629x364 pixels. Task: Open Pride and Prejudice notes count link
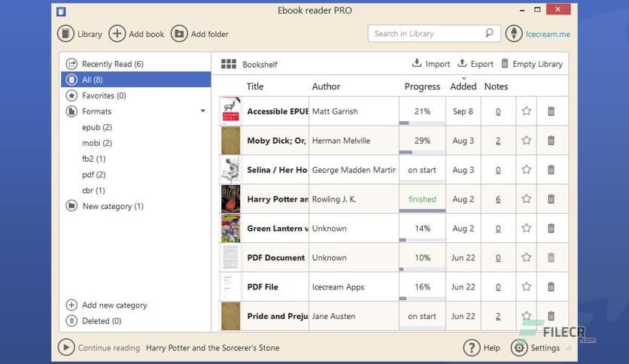(498, 317)
